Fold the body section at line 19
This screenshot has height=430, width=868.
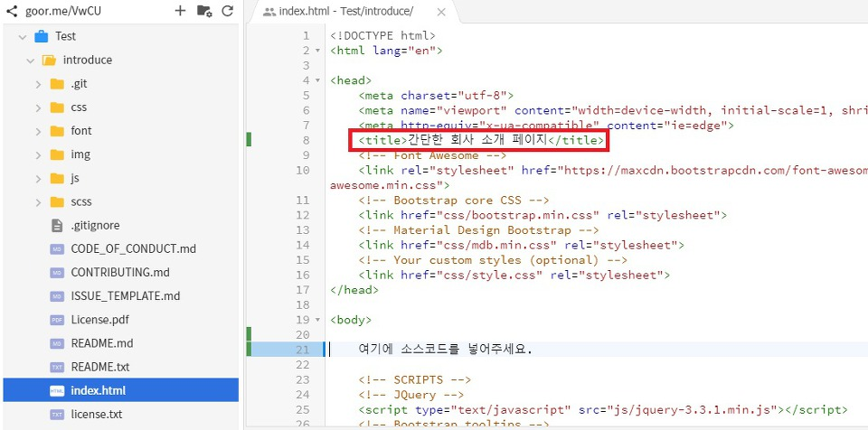(317, 320)
